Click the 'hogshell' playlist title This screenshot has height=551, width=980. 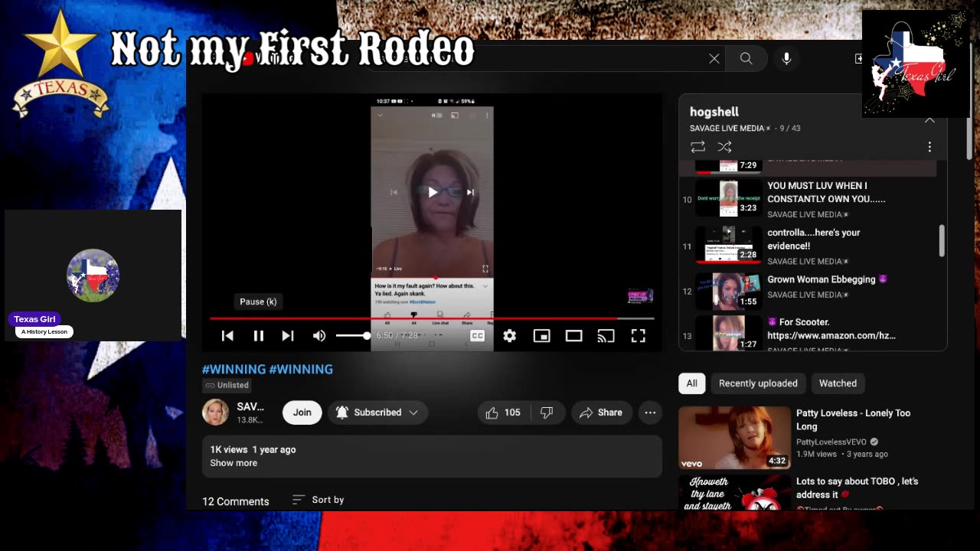(x=714, y=112)
